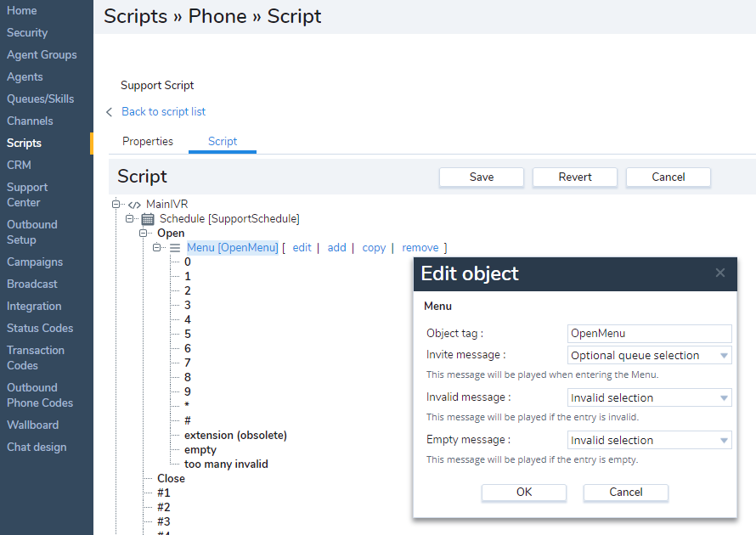
Task: Select extension (obsolete) tree item
Action: [x=235, y=436]
